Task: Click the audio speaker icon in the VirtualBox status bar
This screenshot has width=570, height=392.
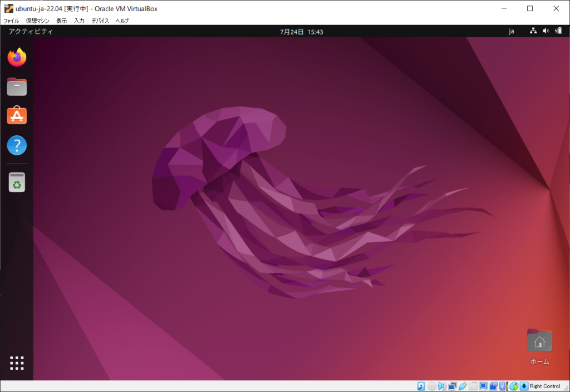Action: 442,386
